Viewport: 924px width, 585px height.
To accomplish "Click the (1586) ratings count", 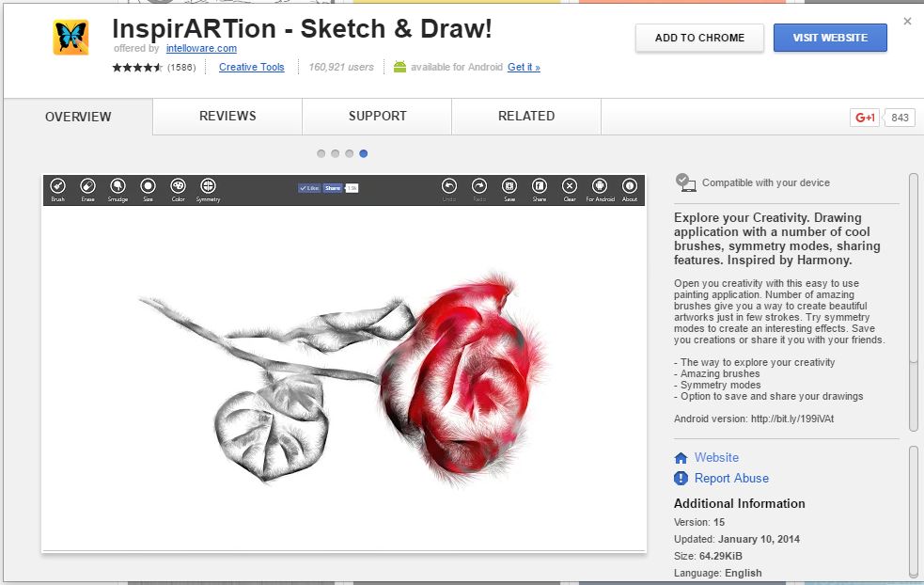I will (181, 67).
